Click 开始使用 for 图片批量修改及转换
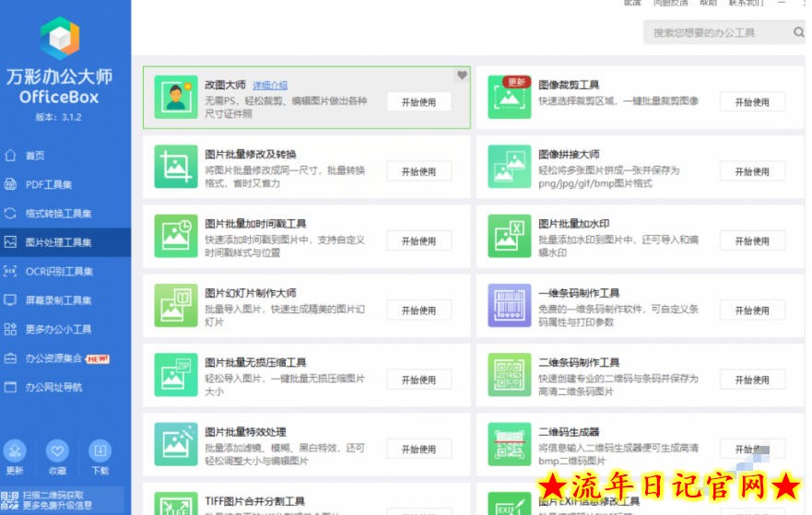Viewport: 812px width, 515px height. [418, 171]
